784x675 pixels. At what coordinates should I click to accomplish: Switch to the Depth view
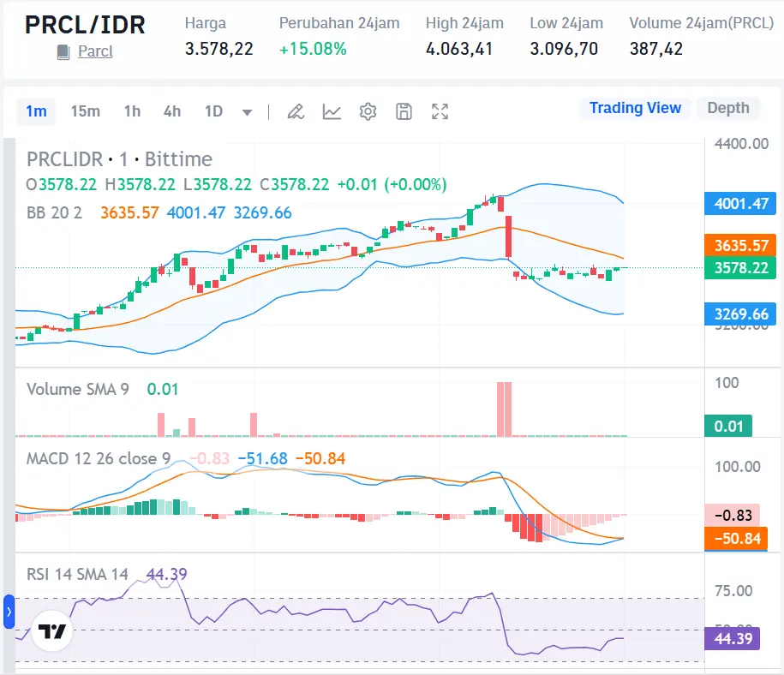point(727,108)
